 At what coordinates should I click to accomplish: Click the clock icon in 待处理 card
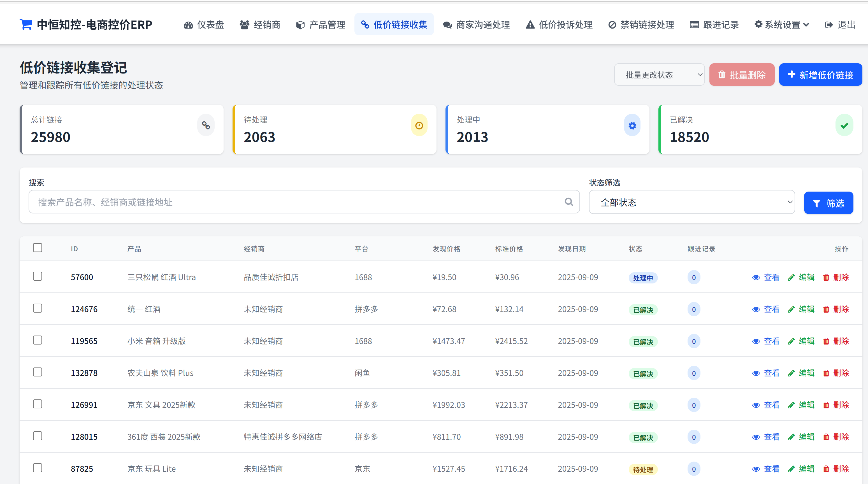[x=419, y=126]
